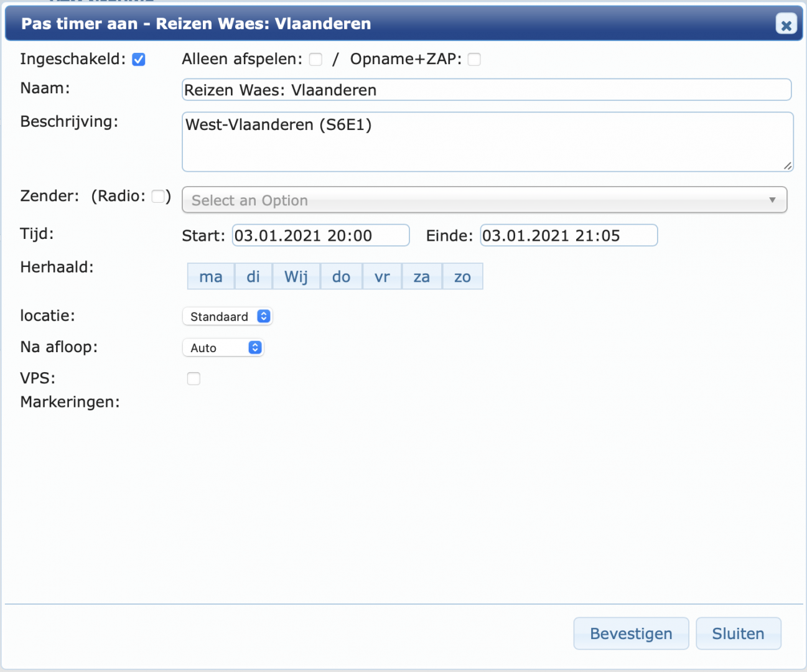Toggle repeat on vr (Friday)
The image size is (807, 672).
point(382,276)
